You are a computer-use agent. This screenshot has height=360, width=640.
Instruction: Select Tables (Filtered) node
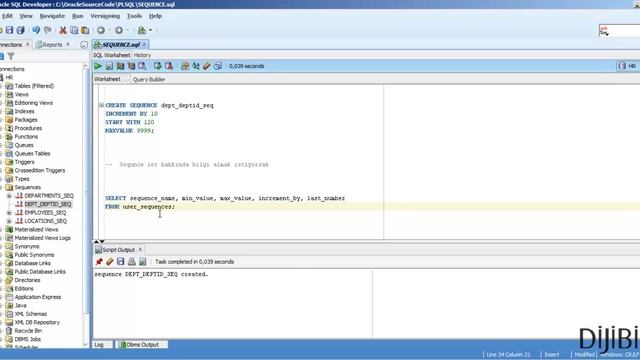(34, 86)
